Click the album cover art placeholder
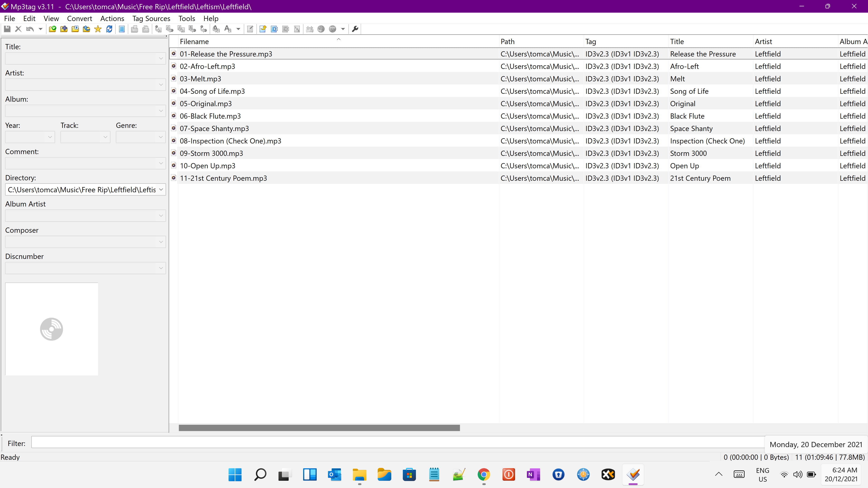868x488 pixels. 52,329
